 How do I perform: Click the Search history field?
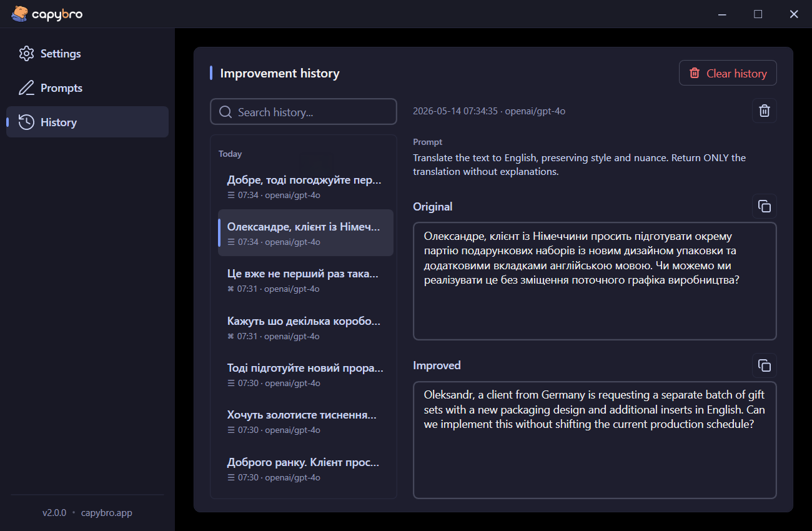(304, 112)
